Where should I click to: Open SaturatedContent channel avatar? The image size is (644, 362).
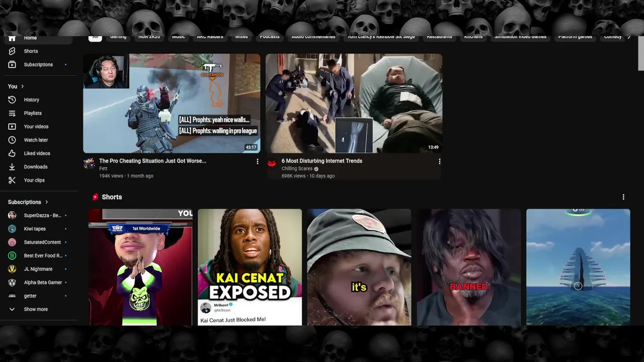[x=12, y=242]
